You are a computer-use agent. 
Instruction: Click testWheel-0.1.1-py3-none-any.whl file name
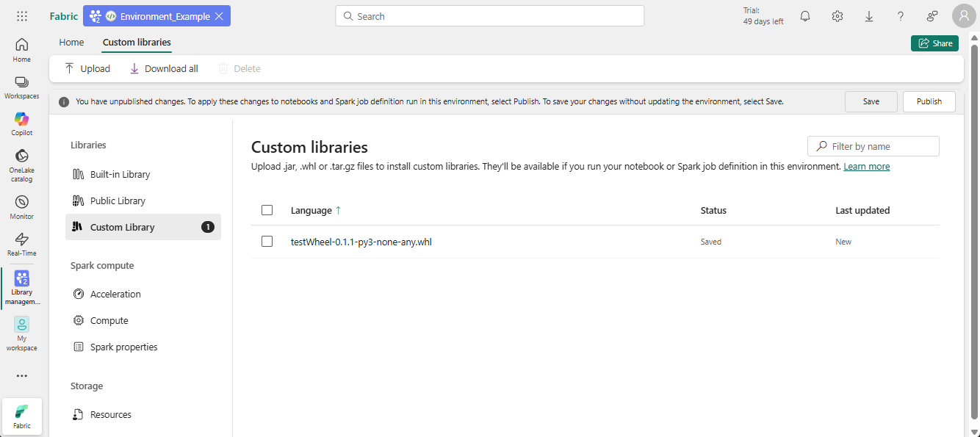[x=361, y=242]
